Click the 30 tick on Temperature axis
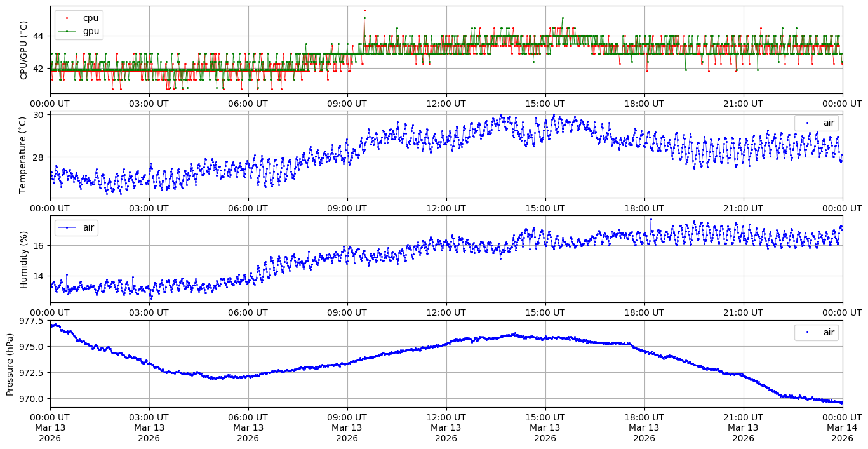868x449 pixels. click(x=37, y=115)
